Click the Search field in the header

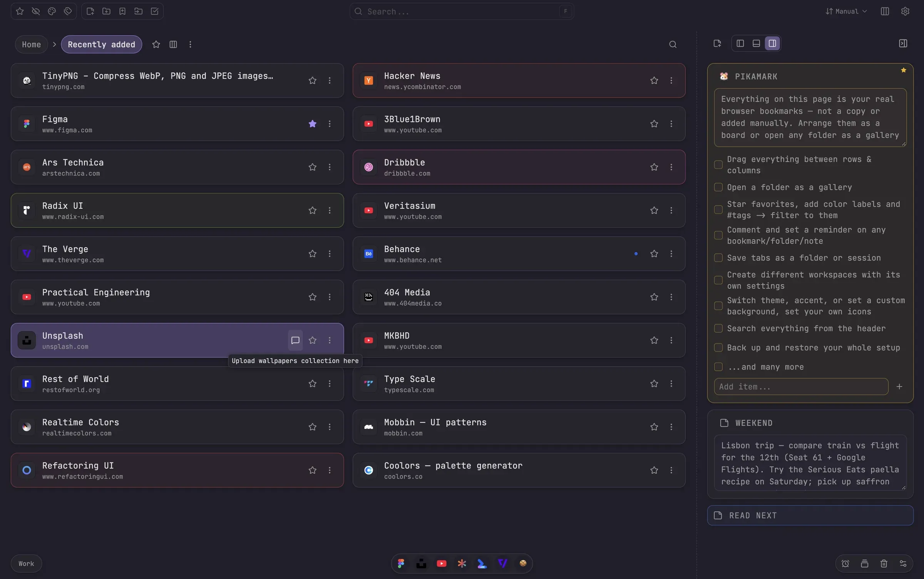(462, 12)
